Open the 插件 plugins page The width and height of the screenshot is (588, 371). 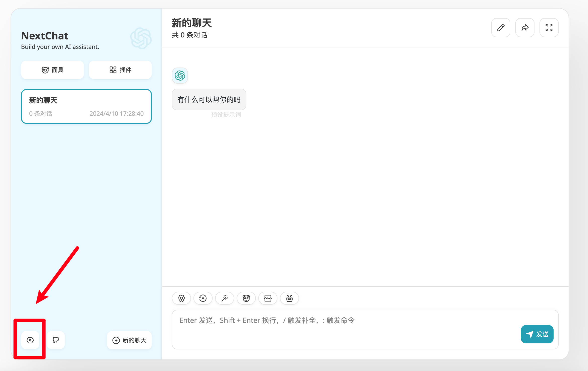(120, 70)
